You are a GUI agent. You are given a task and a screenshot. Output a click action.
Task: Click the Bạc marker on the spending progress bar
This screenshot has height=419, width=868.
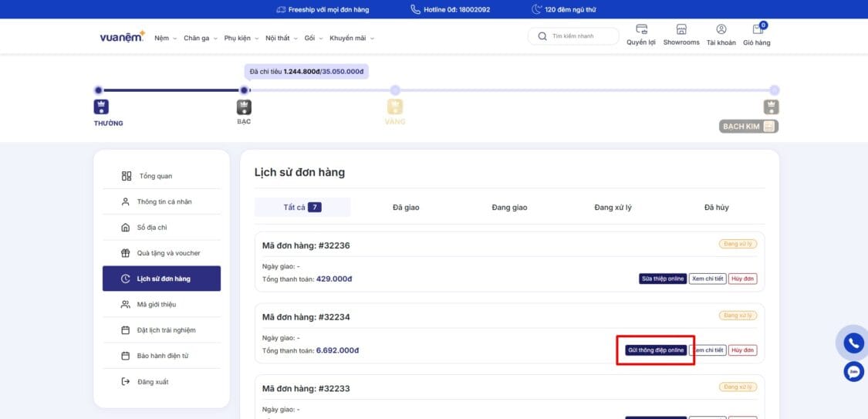244,90
